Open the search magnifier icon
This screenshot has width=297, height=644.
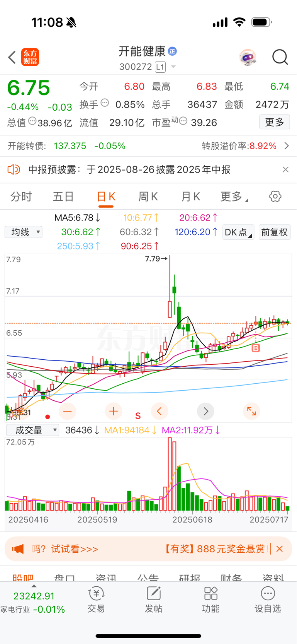click(280, 57)
